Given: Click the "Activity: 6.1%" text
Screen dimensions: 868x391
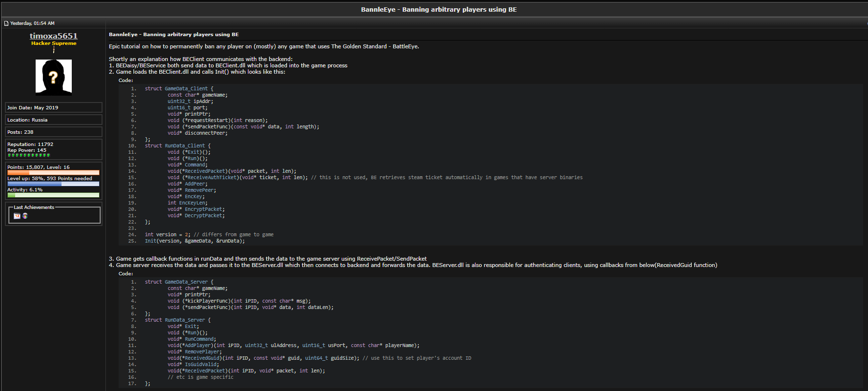Looking at the screenshot, I should click(25, 189).
